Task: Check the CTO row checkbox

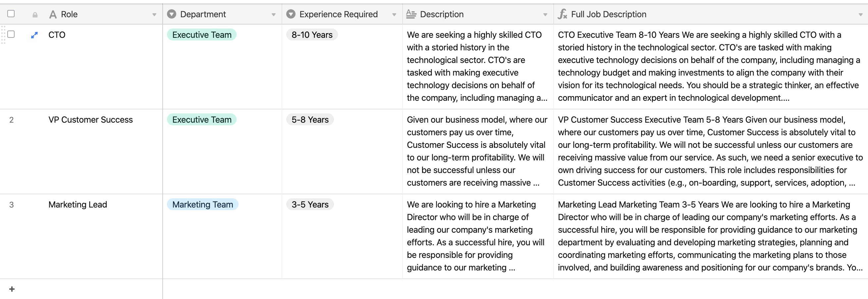Action: pyautogui.click(x=11, y=34)
